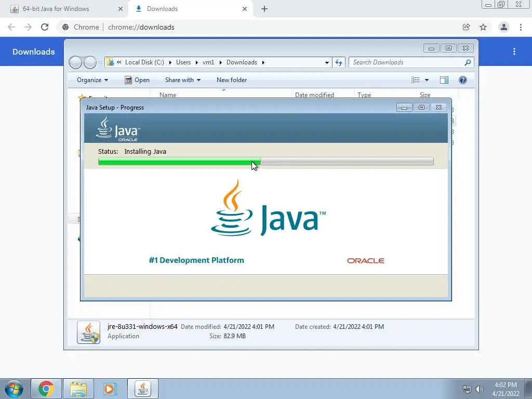Open File Explorer from the taskbar
The height and width of the screenshot is (399, 532).
coord(78,389)
